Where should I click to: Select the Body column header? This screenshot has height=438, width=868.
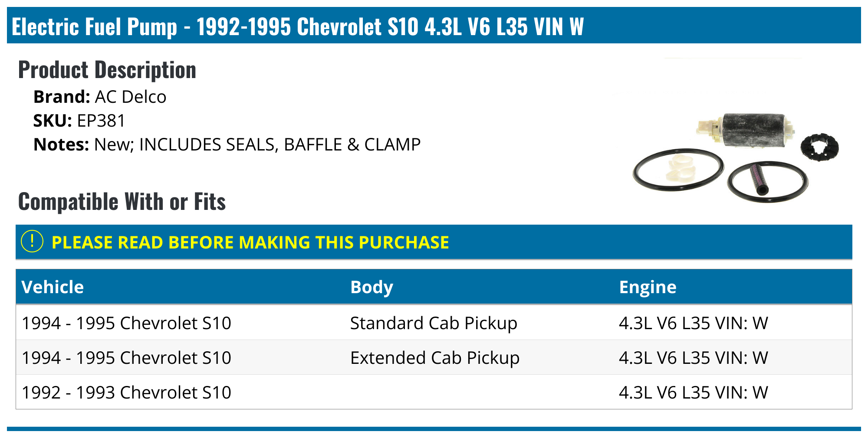click(372, 287)
